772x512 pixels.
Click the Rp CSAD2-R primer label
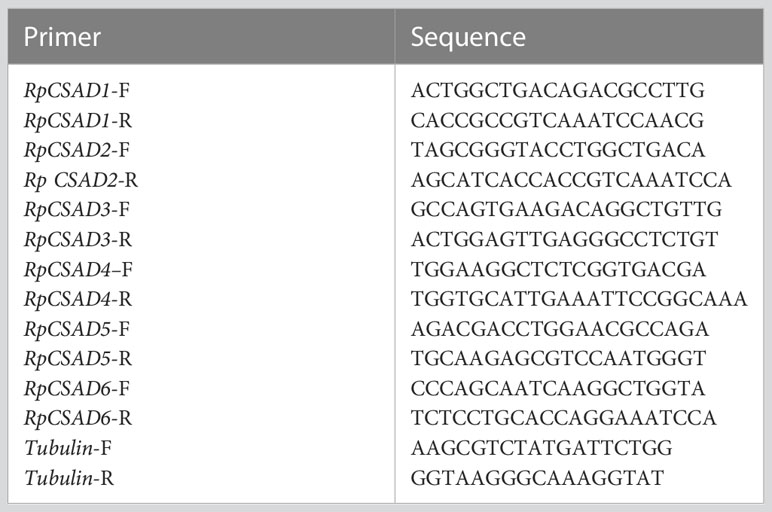(81, 180)
